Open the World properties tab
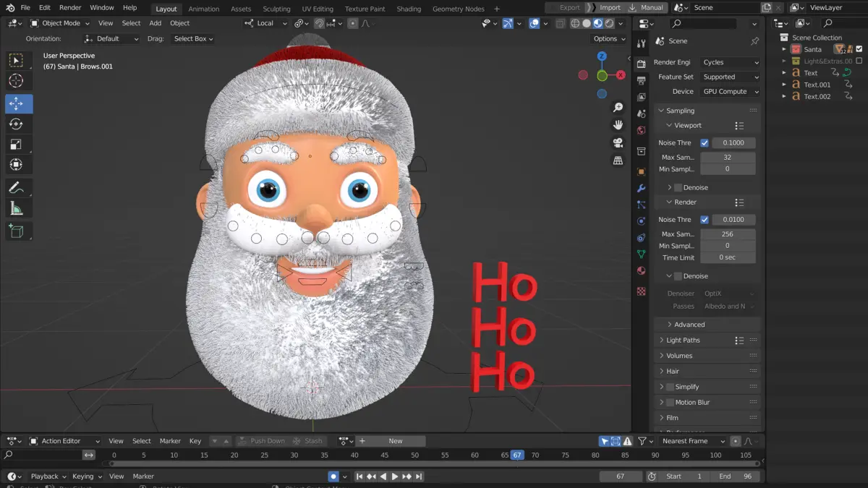The height and width of the screenshot is (488, 868). 641,131
